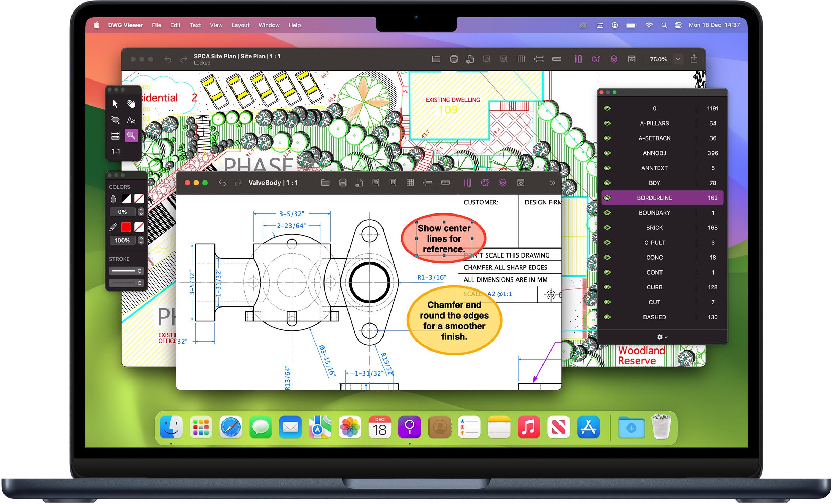Activate the Magnifier zoom tool

132,135
